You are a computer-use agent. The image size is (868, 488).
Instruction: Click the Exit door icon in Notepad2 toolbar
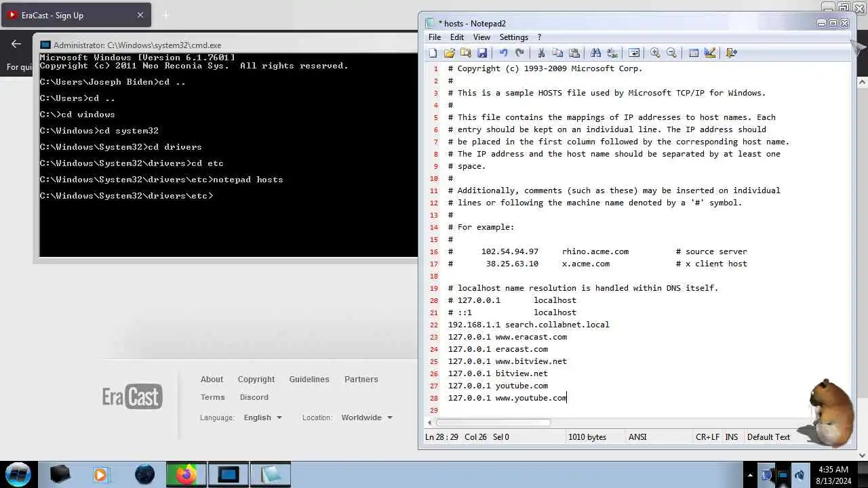coord(731,53)
